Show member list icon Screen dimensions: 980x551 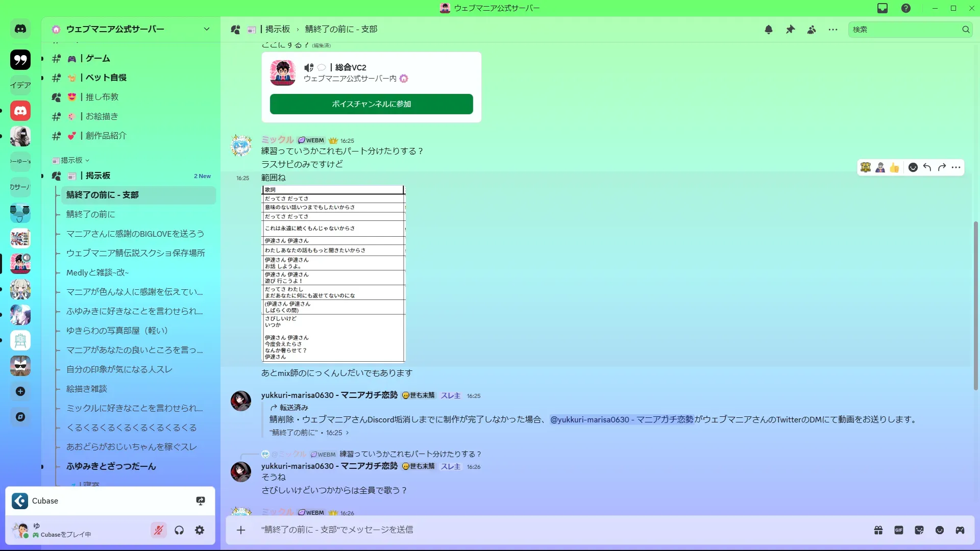coord(812,30)
